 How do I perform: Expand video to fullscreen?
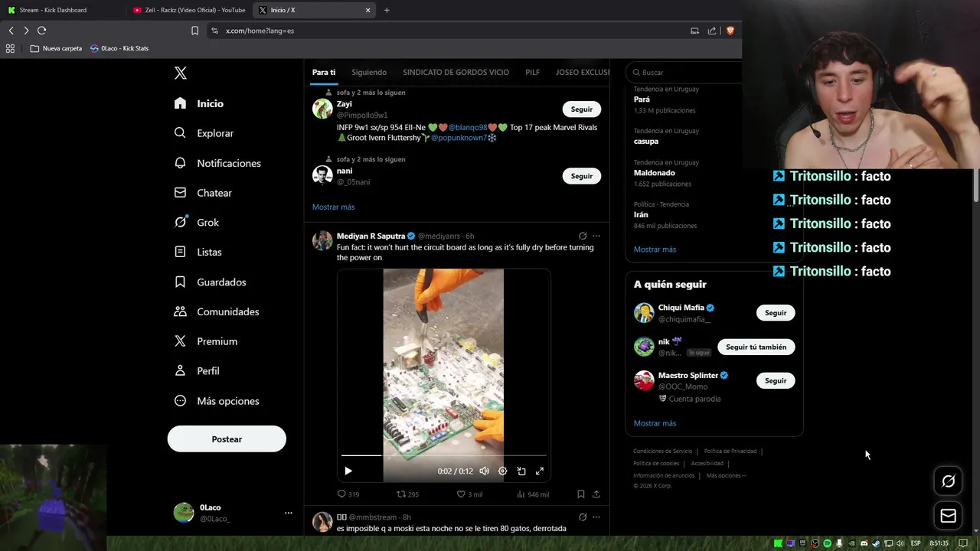pyautogui.click(x=540, y=471)
